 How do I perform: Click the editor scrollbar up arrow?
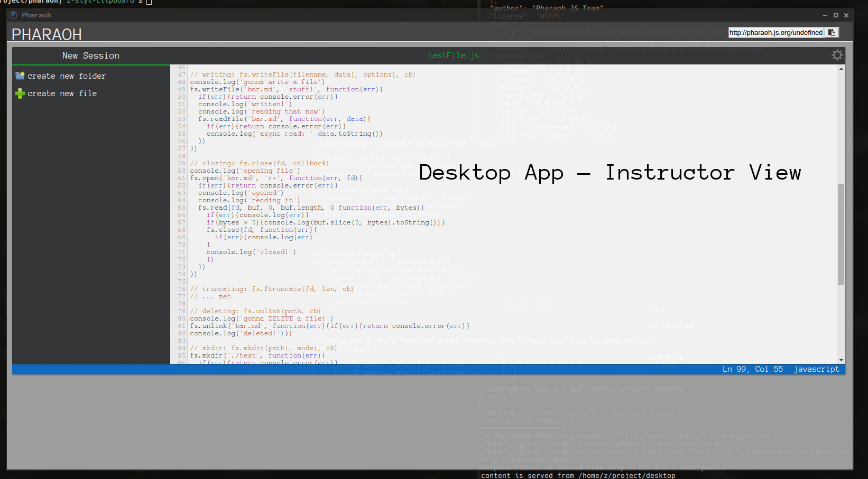(841, 69)
